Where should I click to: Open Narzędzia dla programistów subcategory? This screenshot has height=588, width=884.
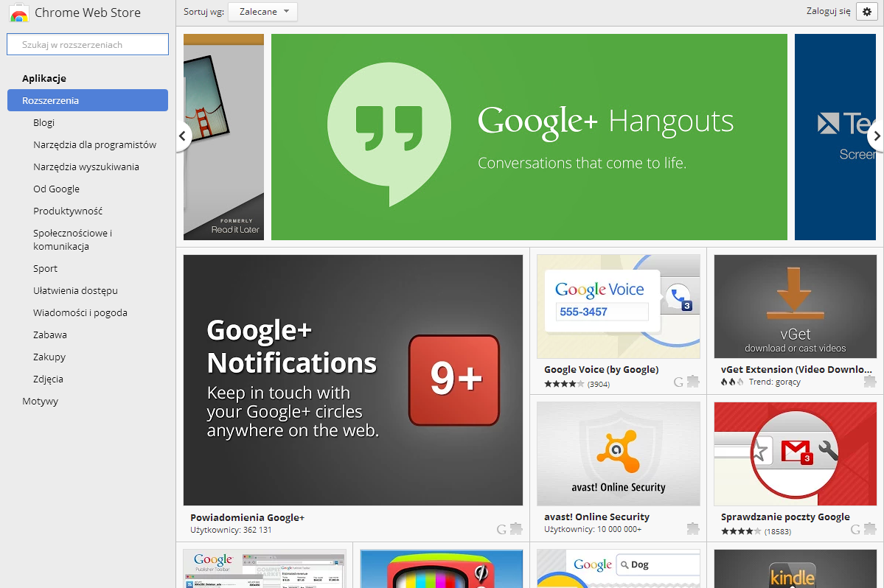pyautogui.click(x=94, y=144)
